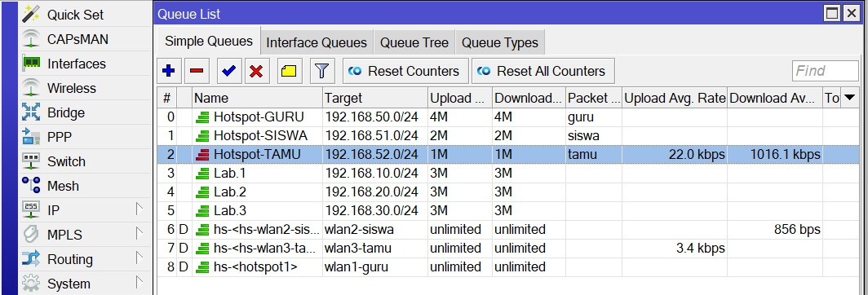868x295 pixels.
Task: Click 1016.1 kbps download rate cell
Action: click(775, 154)
